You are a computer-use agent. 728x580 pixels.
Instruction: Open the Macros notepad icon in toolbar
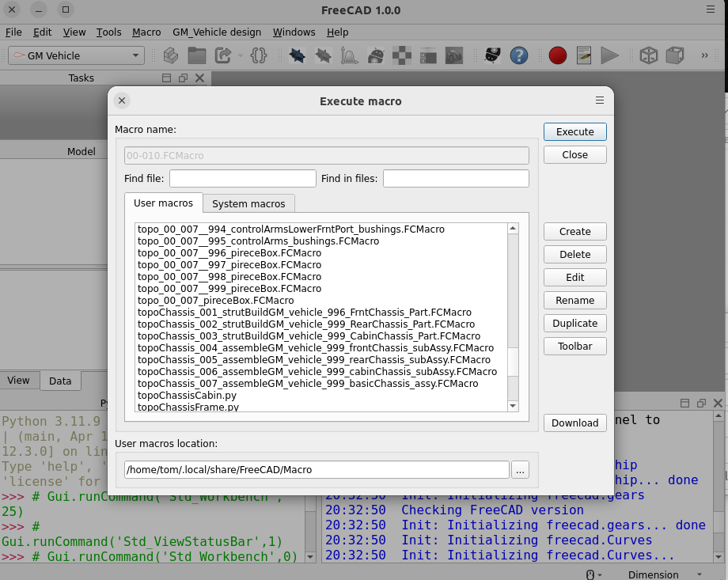(584, 55)
